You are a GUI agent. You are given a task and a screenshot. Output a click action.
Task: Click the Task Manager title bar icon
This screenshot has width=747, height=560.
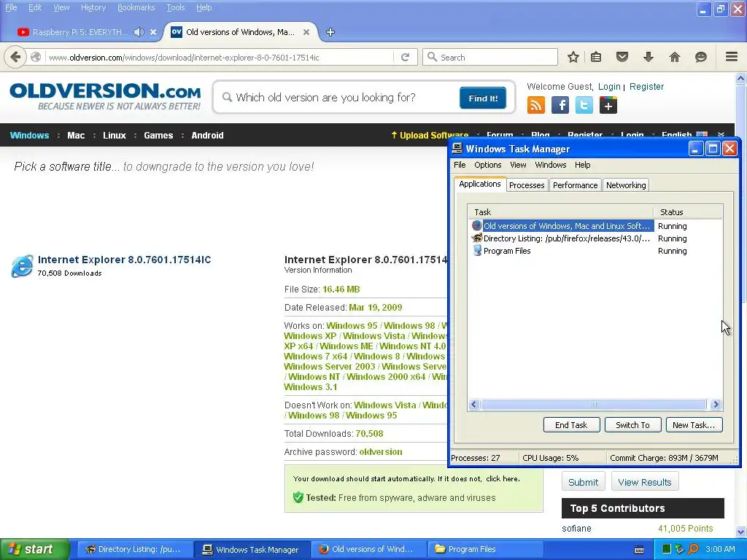[x=457, y=149]
